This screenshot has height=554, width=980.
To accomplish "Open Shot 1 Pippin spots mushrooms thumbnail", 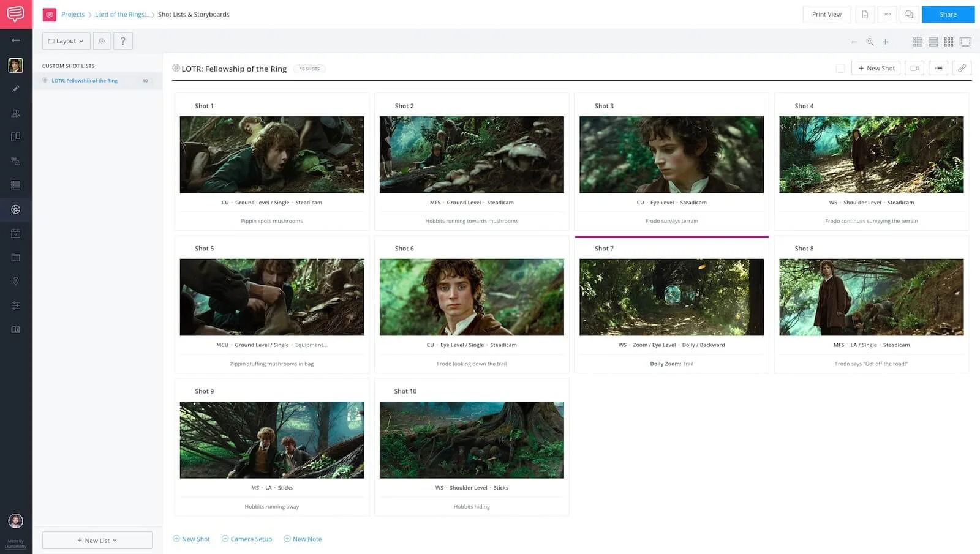I will 272,155.
